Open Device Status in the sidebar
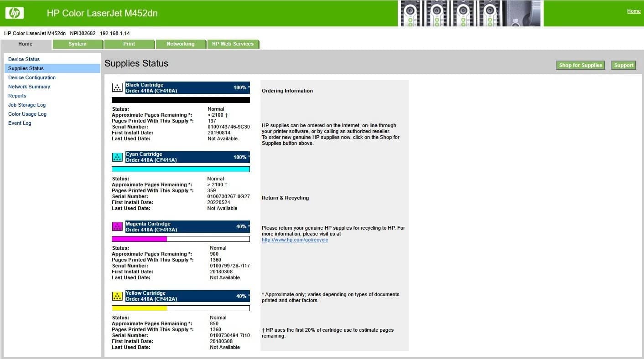This screenshot has width=644, height=359. (24, 59)
